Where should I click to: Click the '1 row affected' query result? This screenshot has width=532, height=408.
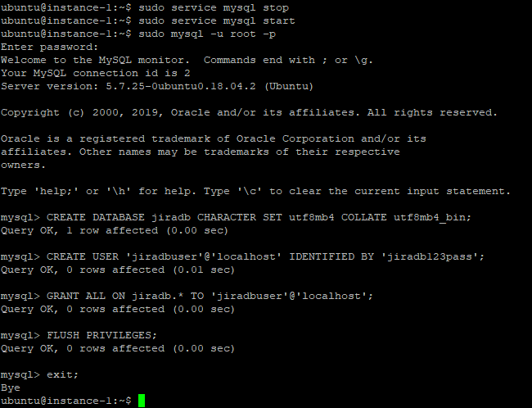point(115,231)
